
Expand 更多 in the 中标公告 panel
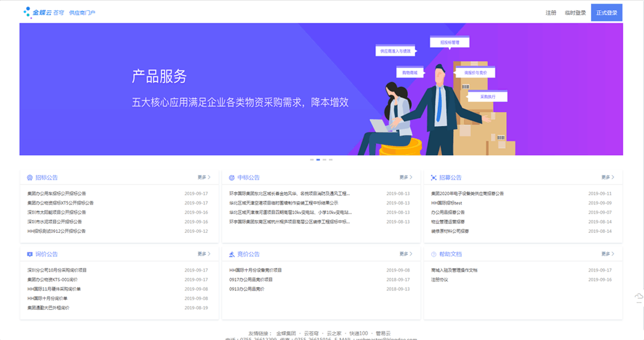coord(406,177)
